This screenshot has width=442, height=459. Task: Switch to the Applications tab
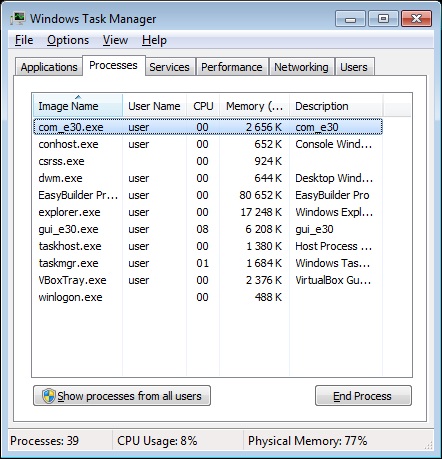(49, 67)
